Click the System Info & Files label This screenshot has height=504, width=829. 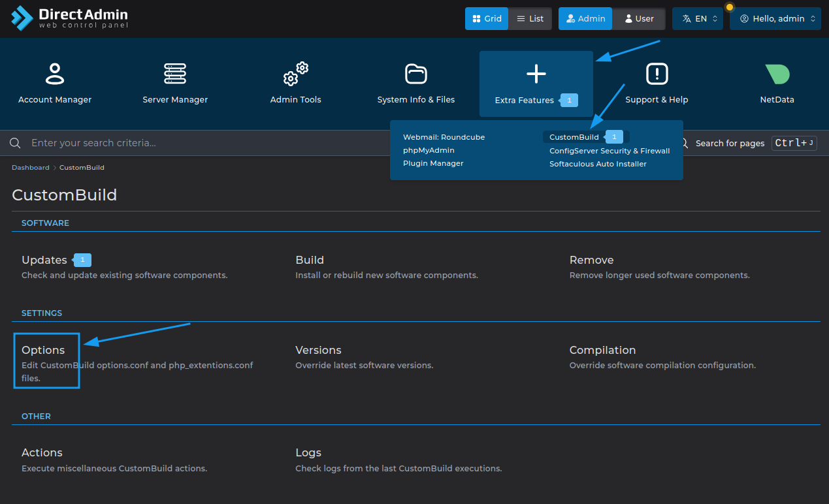point(416,100)
